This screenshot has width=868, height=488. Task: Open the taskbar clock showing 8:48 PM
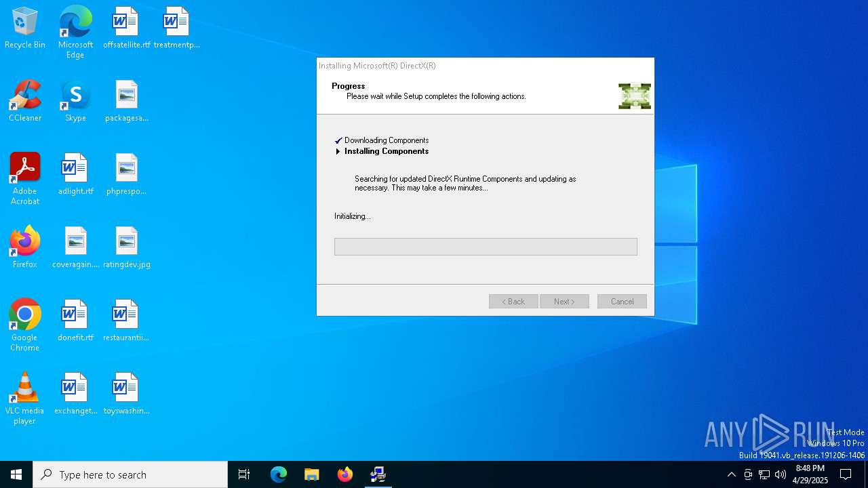(x=810, y=474)
